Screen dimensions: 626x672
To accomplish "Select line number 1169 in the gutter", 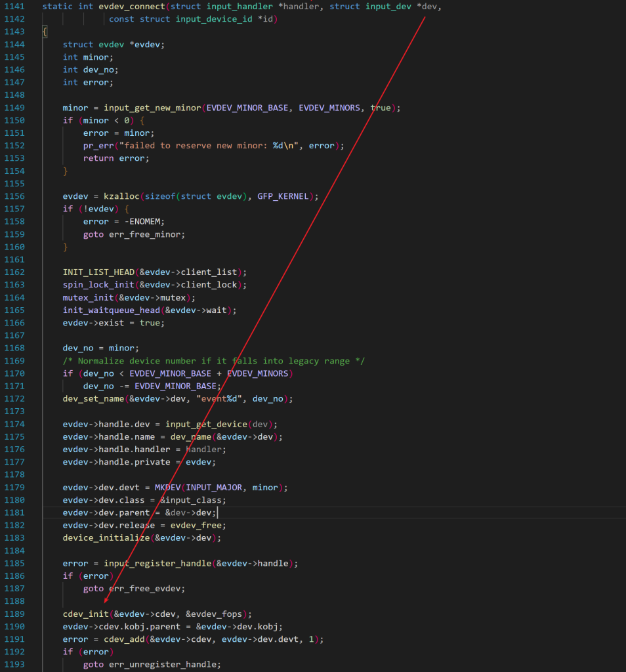I will pyautogui.click(x=14, y=361).
